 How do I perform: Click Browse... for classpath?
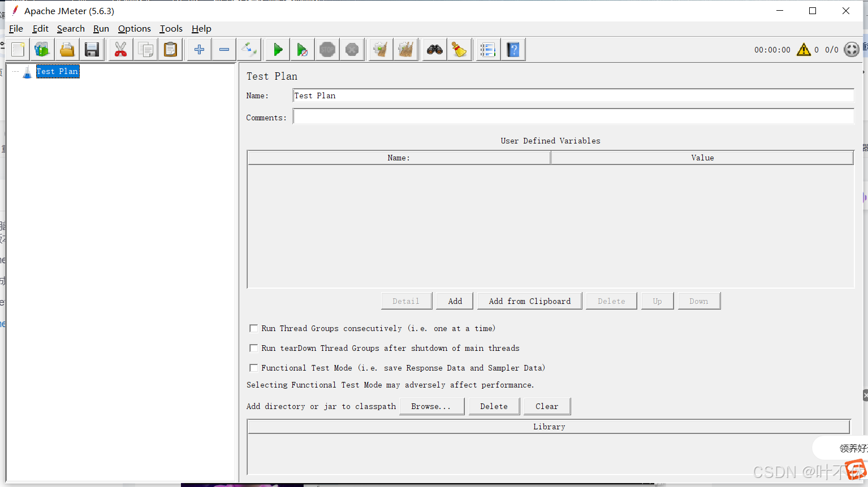pos(431,406)
